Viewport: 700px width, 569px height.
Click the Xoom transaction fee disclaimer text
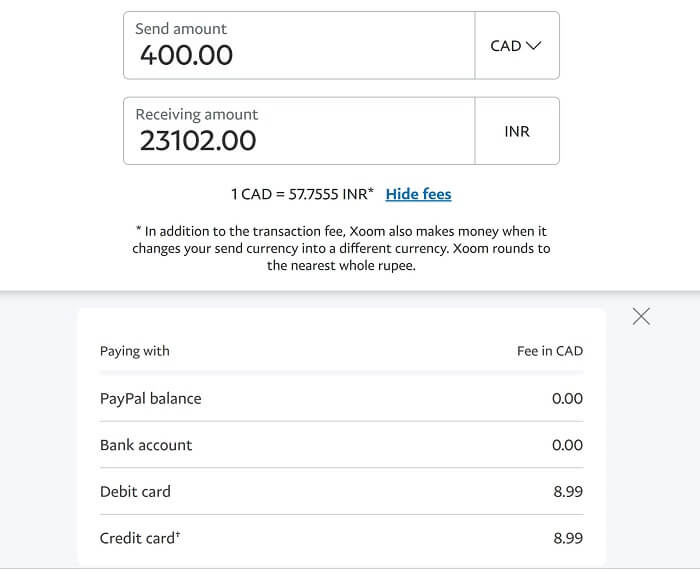coord(341,248)
